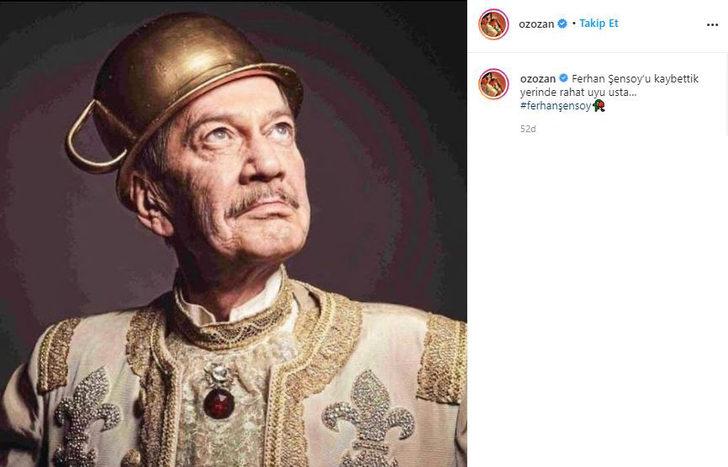Click the rose emoji after the hashtag
The height and width of the screenshot is (467, 728).
598,105
